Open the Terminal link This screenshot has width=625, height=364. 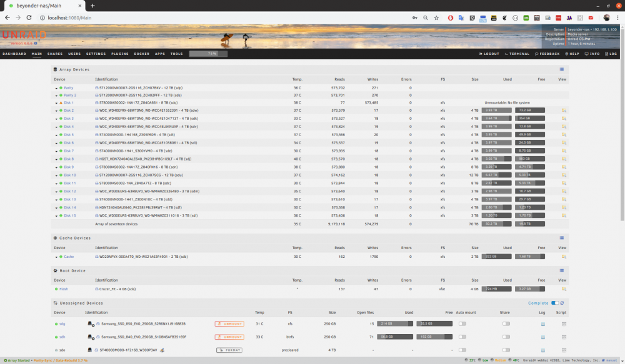click(x=517, y=54)
